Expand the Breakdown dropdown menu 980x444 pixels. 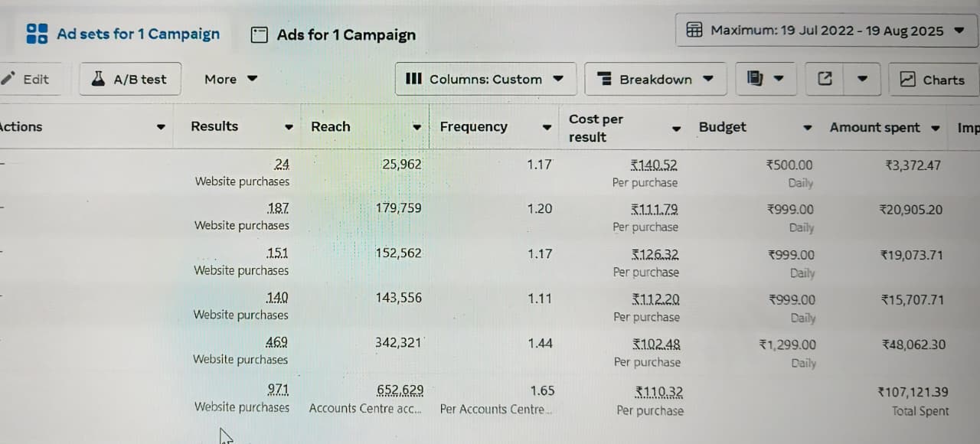655,79
